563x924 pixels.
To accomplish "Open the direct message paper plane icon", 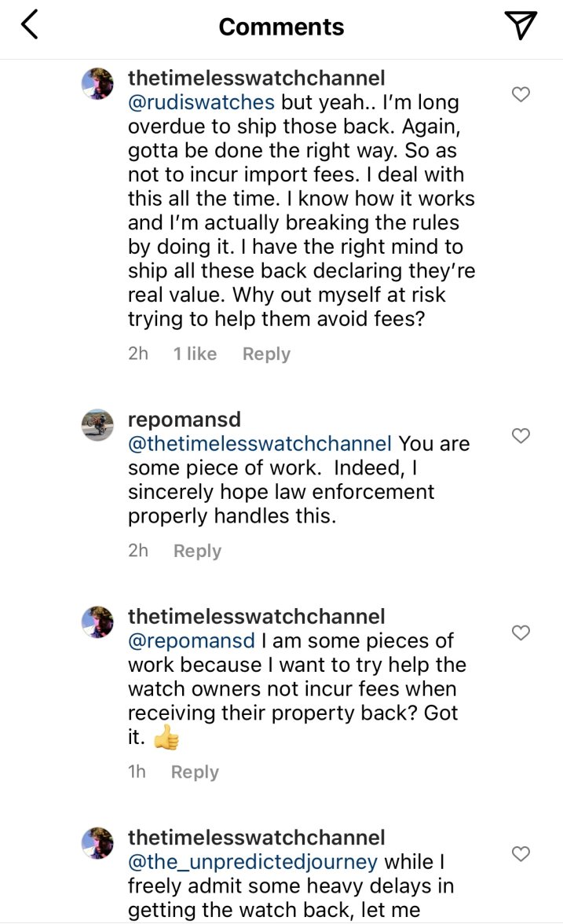I will tap(521, 26).
